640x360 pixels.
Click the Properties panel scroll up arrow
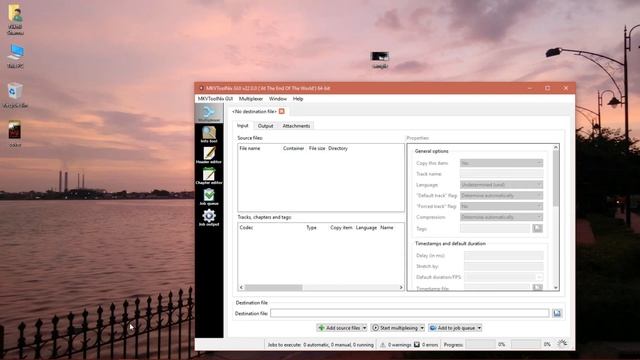click(x=556, y=147)
